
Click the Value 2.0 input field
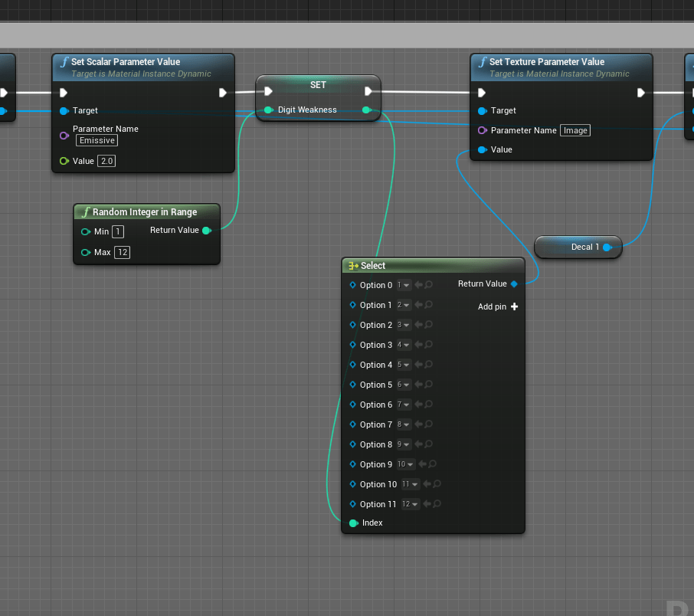(x=106, y=162)
